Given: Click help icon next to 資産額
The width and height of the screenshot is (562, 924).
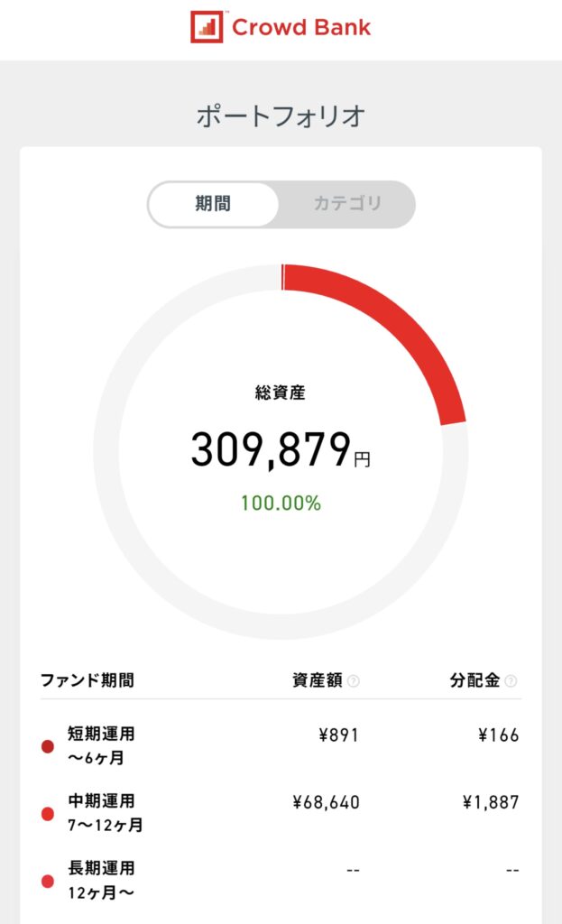Looking at the screenshot, I should 353,681.
